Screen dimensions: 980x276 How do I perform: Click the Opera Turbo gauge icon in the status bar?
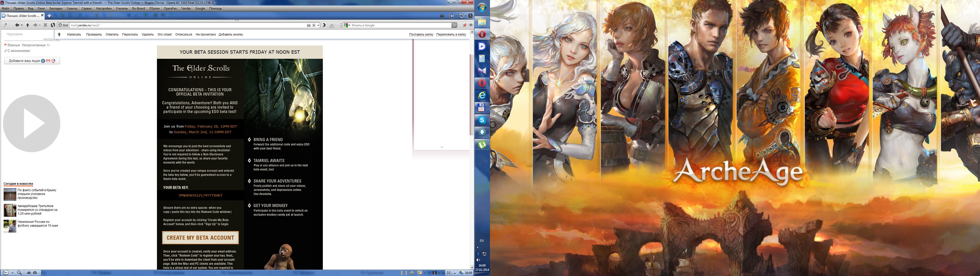coord(35,273)
